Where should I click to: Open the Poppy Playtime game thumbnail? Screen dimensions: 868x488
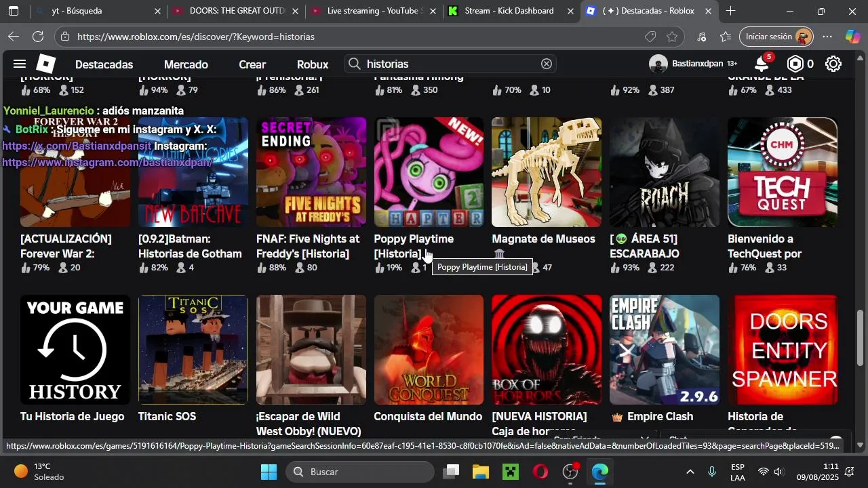[429, 172]
